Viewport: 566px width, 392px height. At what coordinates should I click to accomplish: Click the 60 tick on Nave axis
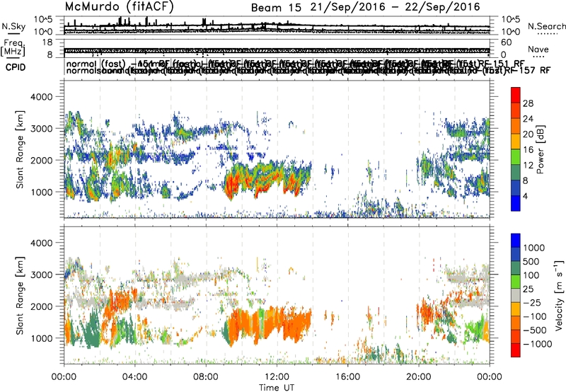coord(507,42)
